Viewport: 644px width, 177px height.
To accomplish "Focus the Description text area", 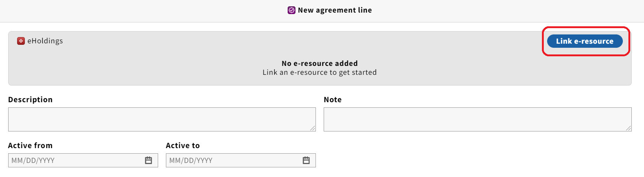I will 162,119.
